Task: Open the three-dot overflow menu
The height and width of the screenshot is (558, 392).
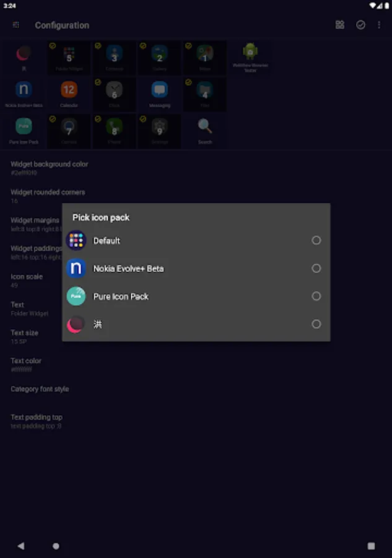Action: [379, 25]
